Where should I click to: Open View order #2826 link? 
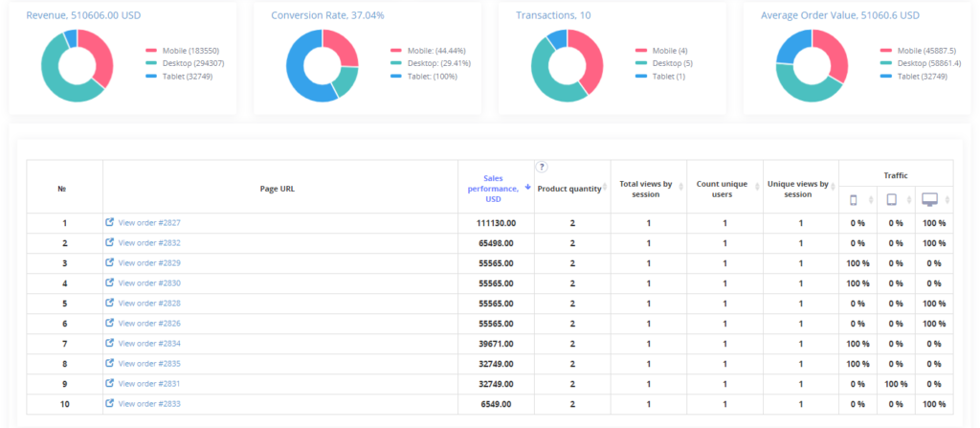pos(149,324)
